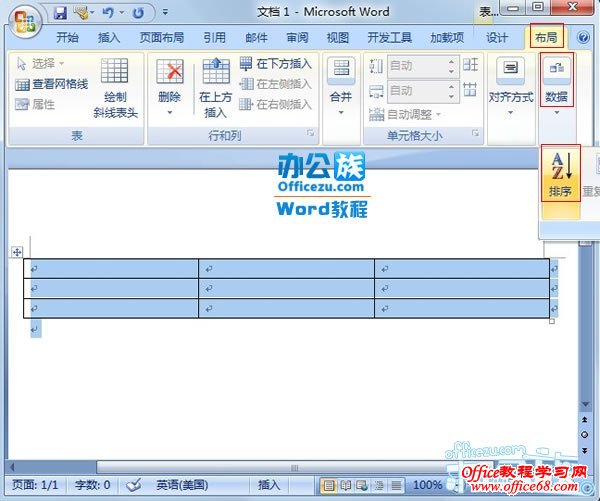600x501 pixels.
Task: Switch to the 邮件 tab
Action: click(256, 38)
